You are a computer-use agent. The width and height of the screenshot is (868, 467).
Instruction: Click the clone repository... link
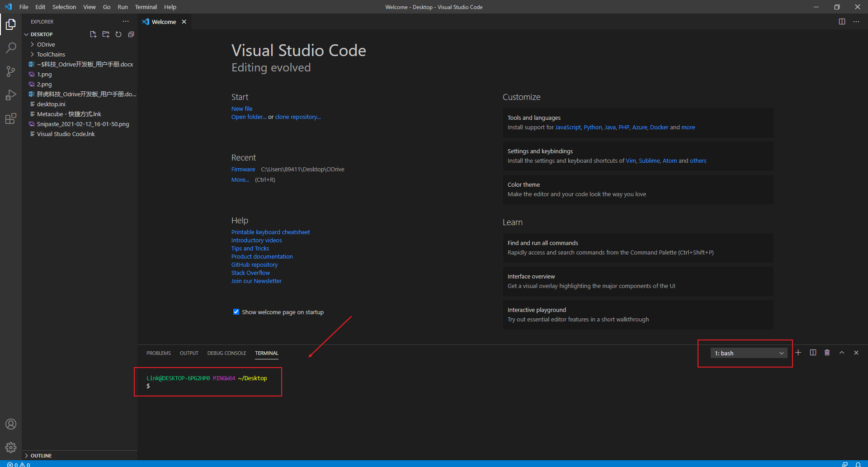coord(298,117)
